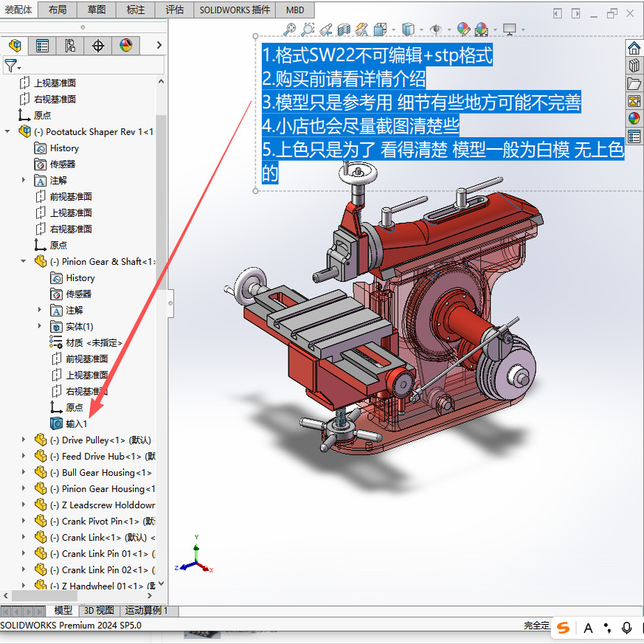The height and width of the screenshot is (644, 644).
Task: Show more manager tabs chevron arrow
Action: pos(159,45)
